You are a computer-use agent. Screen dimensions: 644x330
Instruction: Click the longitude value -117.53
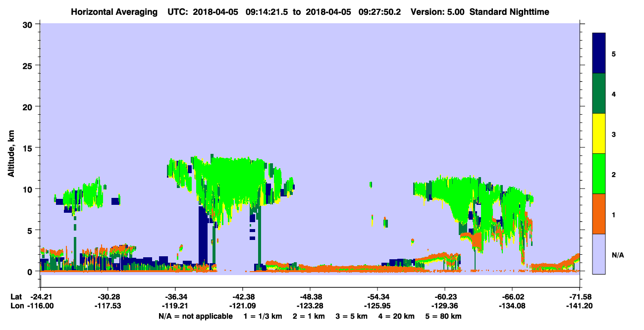pyautogui.click(x=107, y=306)
